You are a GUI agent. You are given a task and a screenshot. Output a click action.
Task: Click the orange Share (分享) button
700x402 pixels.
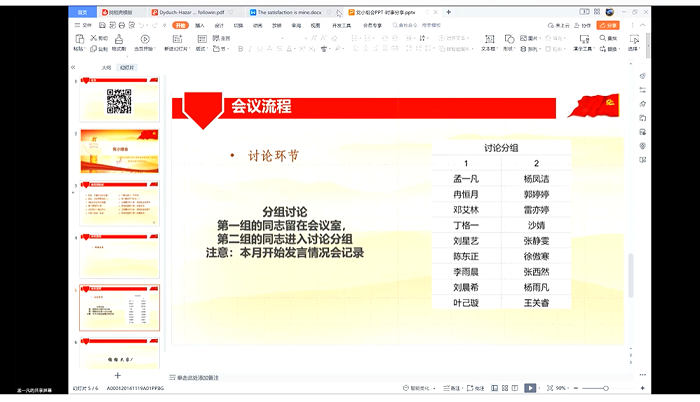tap(607, 24)
